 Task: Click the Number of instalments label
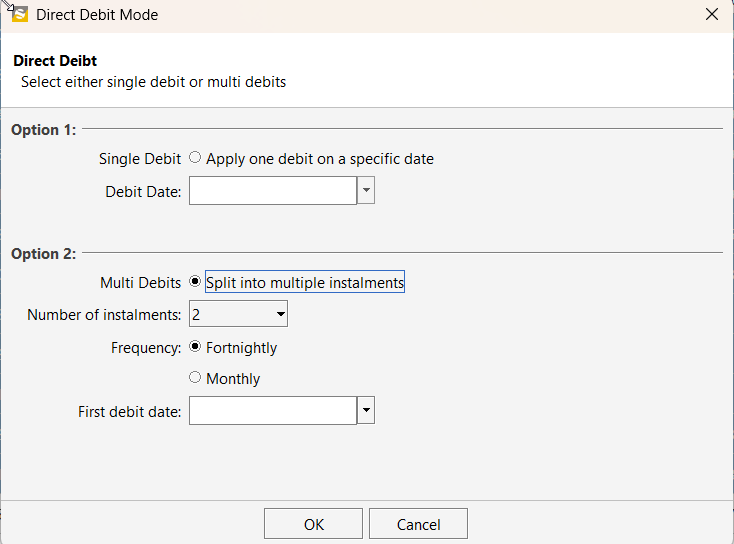[x=104, y=315]
